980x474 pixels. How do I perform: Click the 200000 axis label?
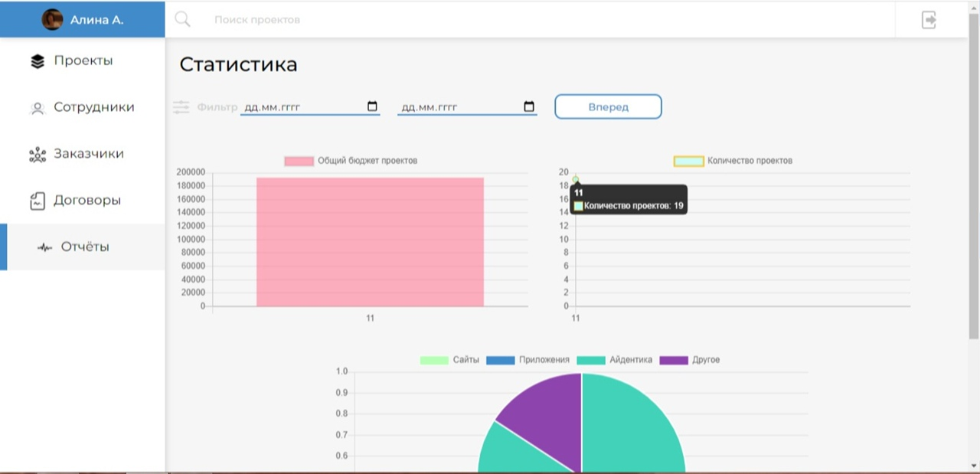tap(191, 172)
